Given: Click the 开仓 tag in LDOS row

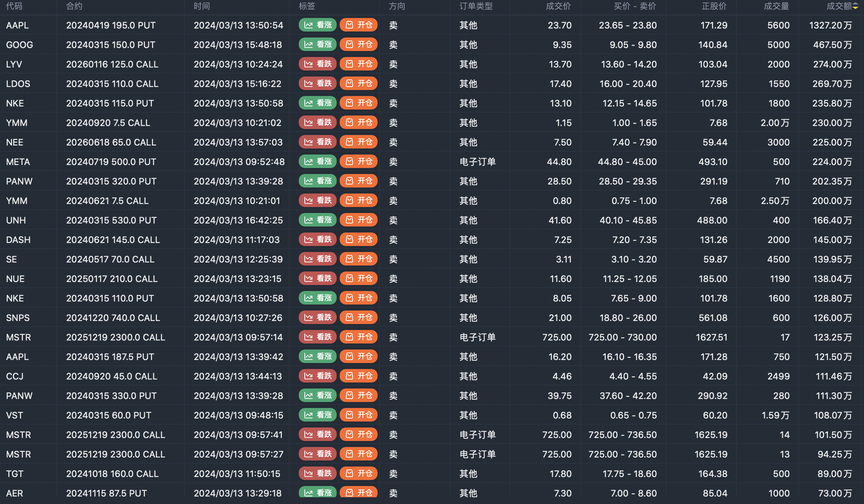Looking at the screenshot, I should (358, 84).
